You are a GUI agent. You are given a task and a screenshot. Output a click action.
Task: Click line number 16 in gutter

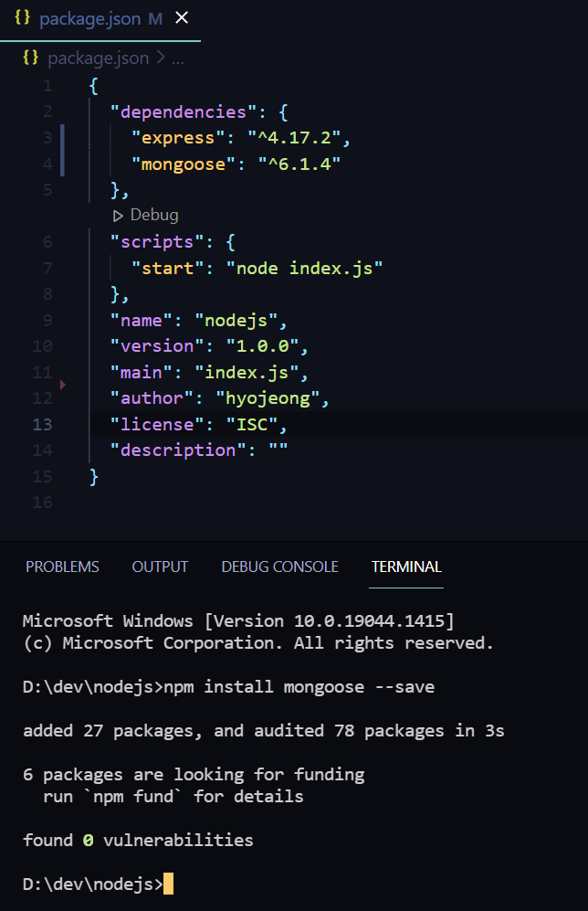coord(42,502)
